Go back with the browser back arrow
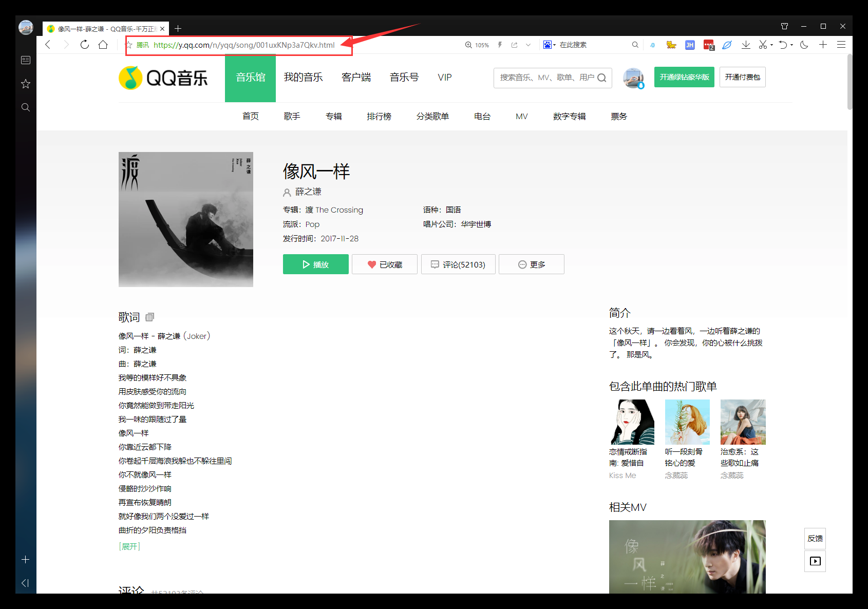 tap(48, 45)
